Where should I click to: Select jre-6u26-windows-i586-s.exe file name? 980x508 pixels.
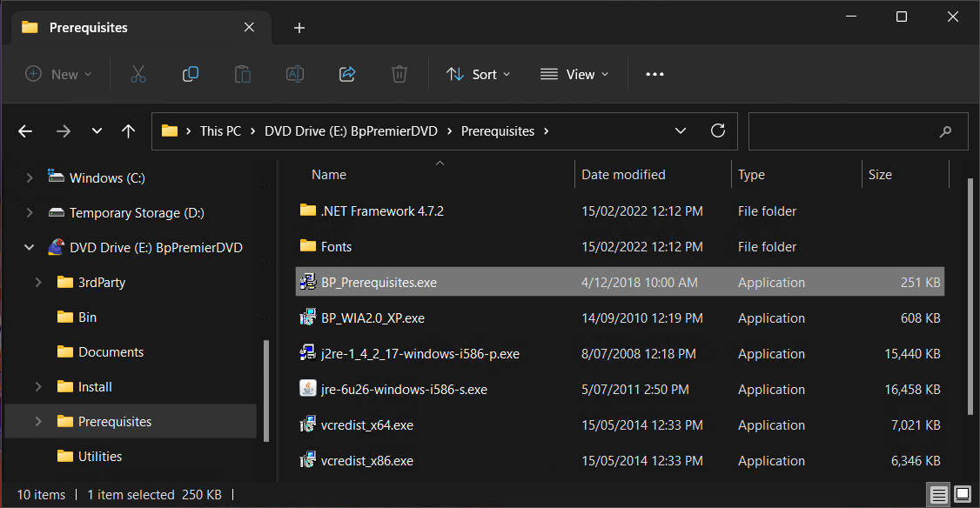pos(404,390)
